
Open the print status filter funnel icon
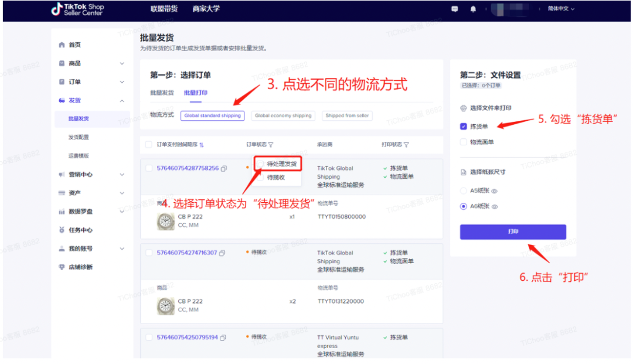(x=406, y=144)
